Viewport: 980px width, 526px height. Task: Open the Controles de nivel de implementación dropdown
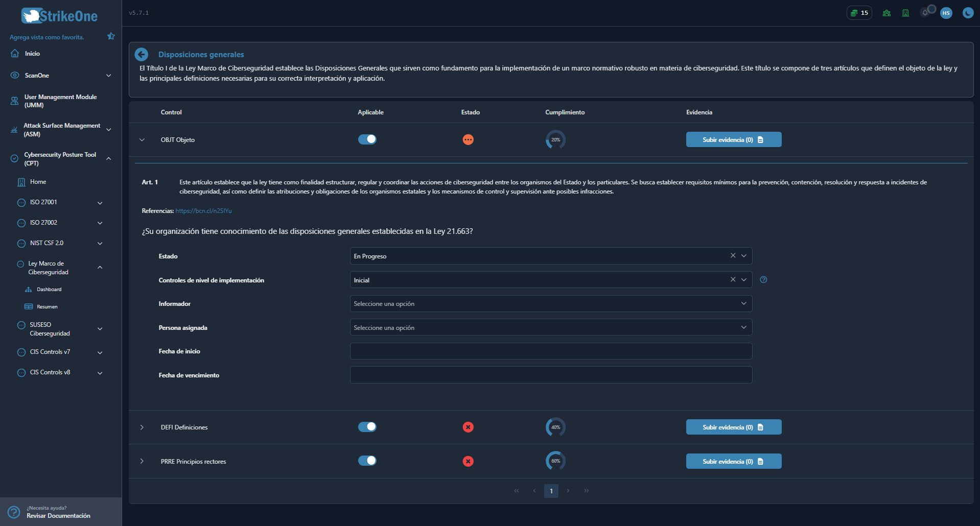551,280
